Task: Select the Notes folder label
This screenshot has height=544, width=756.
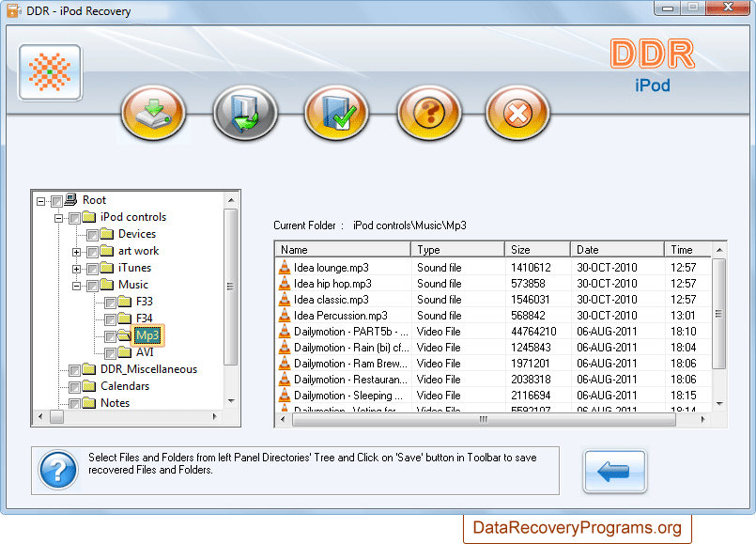Action: [115, 403]
